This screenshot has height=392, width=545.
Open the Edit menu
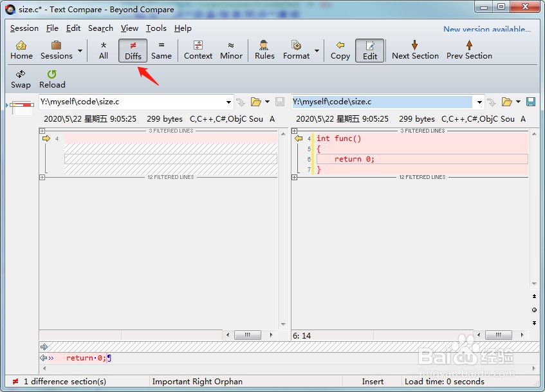[x=73, y=28]
